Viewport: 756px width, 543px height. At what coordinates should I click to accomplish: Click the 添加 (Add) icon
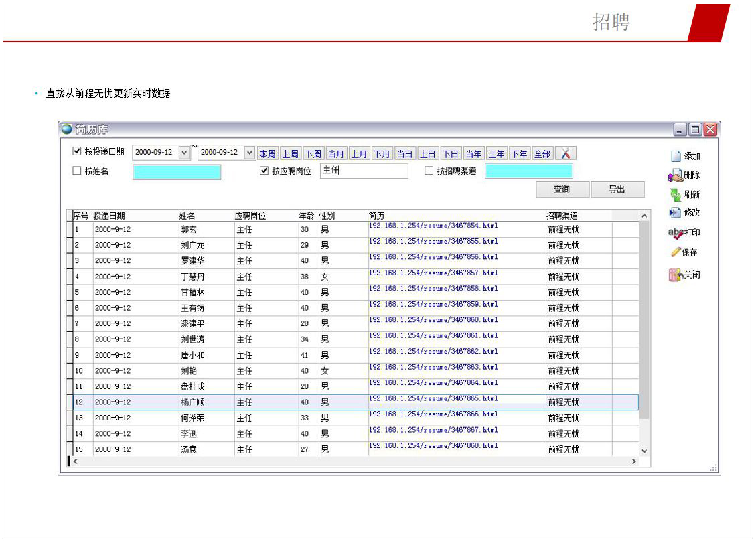click(x=676, y=156)
